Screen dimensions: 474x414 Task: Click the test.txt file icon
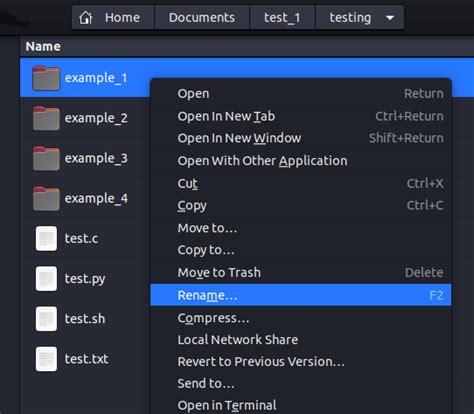46,359
